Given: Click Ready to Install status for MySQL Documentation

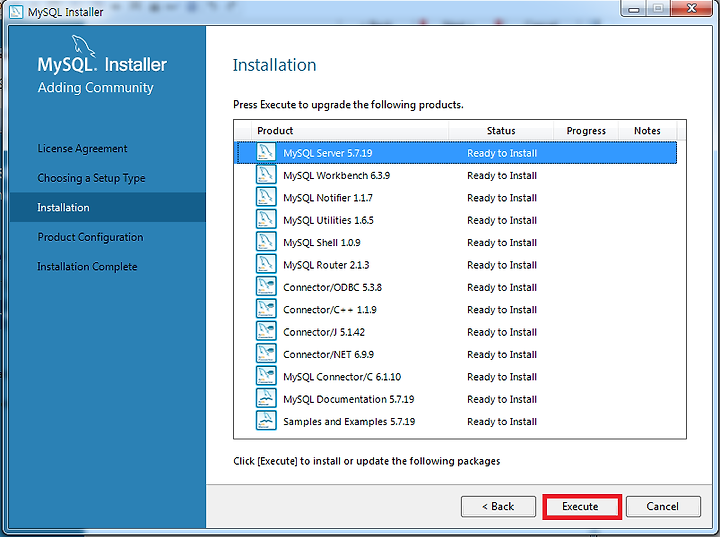Looking at the screenshot, I should pyautogui.click(x=502, y=399).
